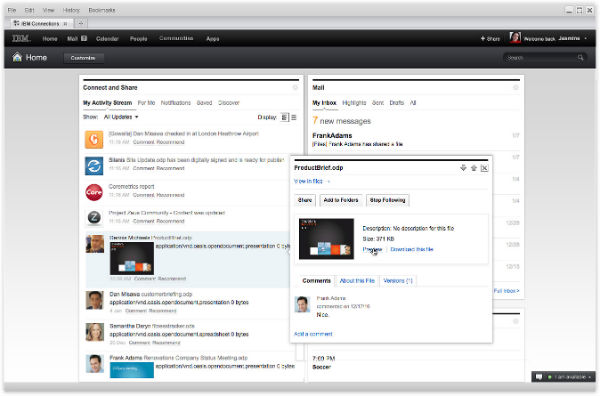Click Download this file link
The width and height of the screenshot is (600, 396).
pos(412,249)
